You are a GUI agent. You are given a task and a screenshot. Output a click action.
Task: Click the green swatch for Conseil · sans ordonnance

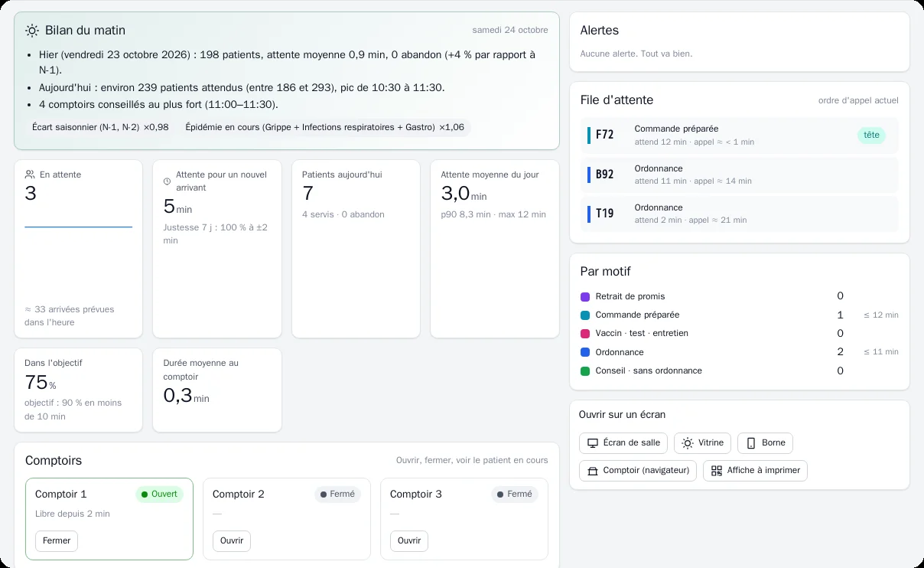tap(585, 371)
